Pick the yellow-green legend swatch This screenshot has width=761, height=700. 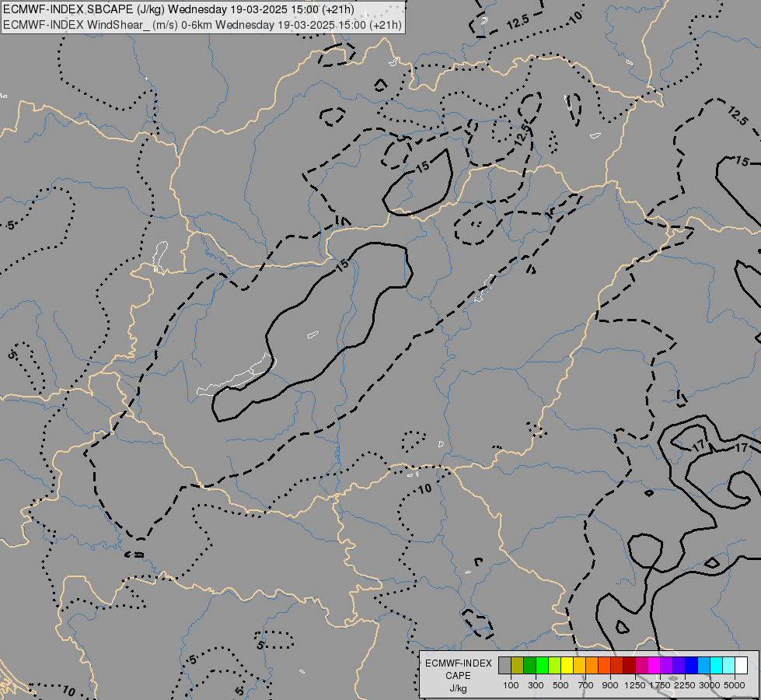point(554,666)
